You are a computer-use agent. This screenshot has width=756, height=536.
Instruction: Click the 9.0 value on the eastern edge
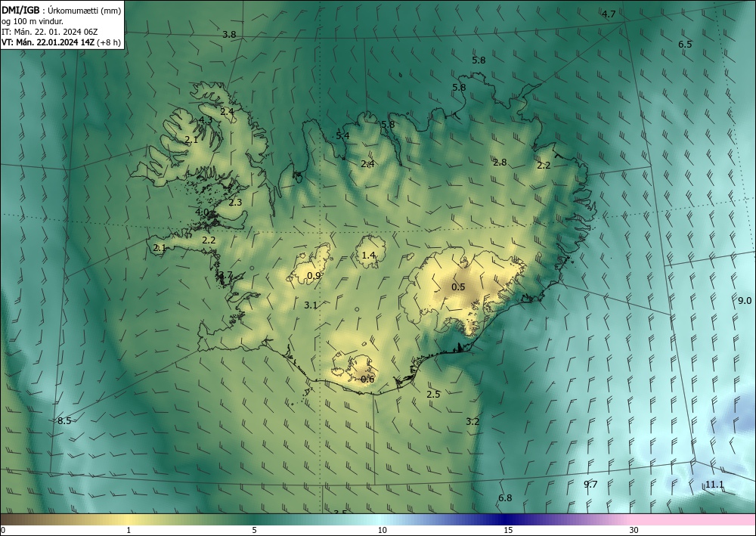[x=745, y=301]
